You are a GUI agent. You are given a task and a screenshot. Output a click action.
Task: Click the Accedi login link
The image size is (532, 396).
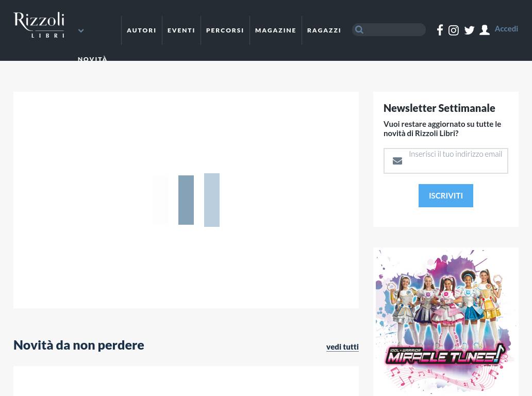coord(506,29)
